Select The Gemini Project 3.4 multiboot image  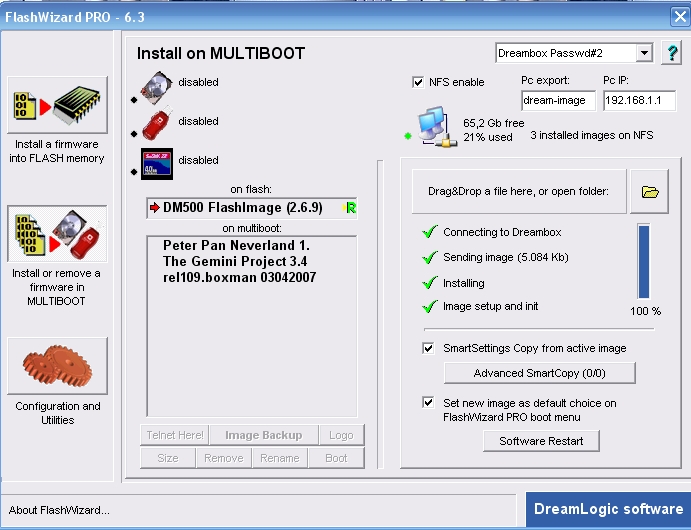pyautogui.click(x=235, y=262)
